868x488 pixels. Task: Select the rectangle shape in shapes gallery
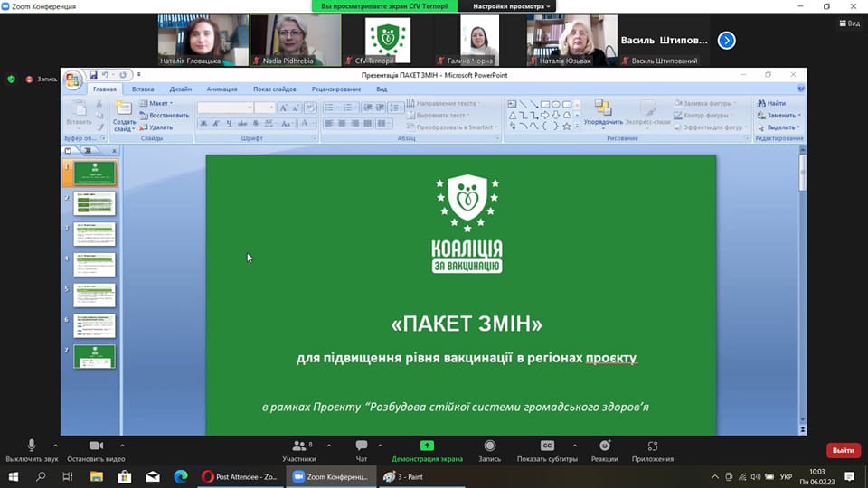coord(545,104)
